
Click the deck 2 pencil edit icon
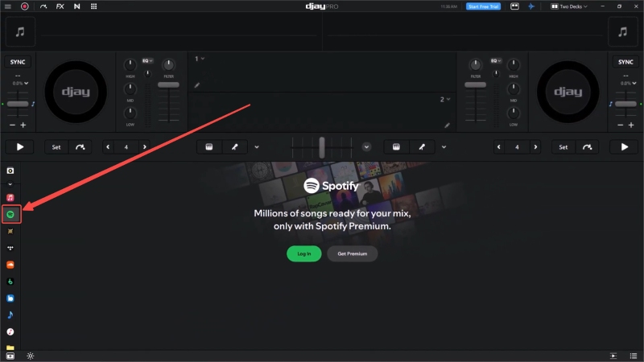click(448, 125)
